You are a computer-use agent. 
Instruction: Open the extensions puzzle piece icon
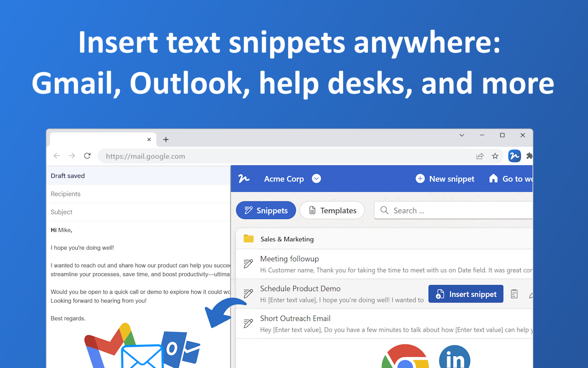pyautogui.click(x=529, y=156)
